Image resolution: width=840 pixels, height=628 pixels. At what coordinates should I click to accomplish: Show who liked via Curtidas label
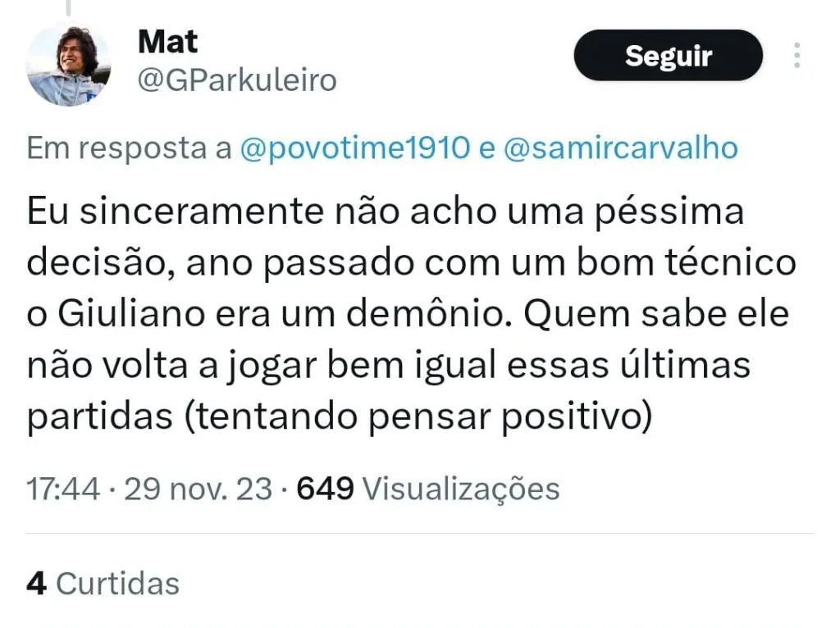[117, 584]
